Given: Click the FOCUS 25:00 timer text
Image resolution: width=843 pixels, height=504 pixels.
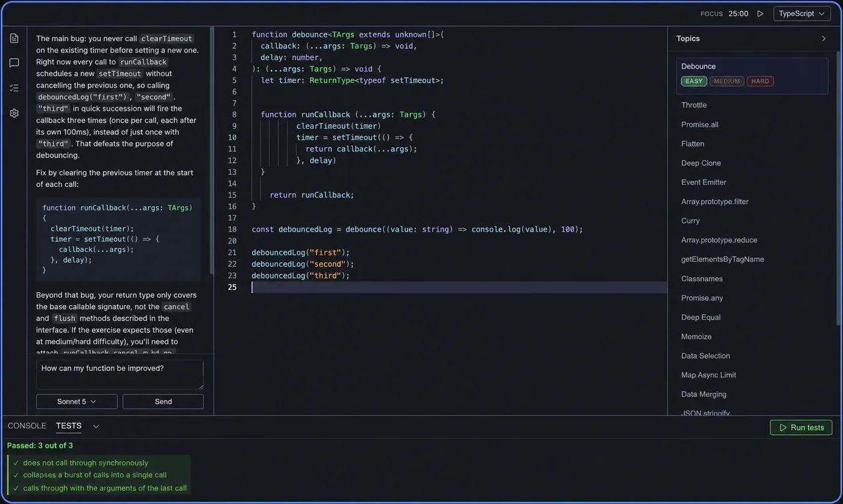Looking at the screenshot, I should click(724, 13).
